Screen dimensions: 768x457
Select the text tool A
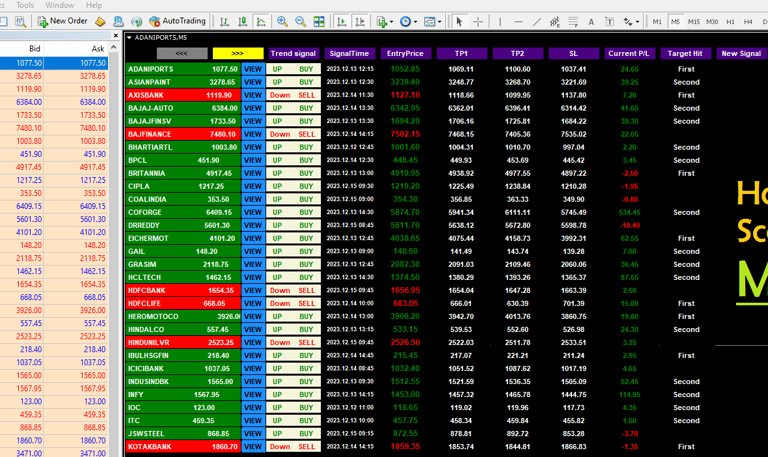point(591,22)
